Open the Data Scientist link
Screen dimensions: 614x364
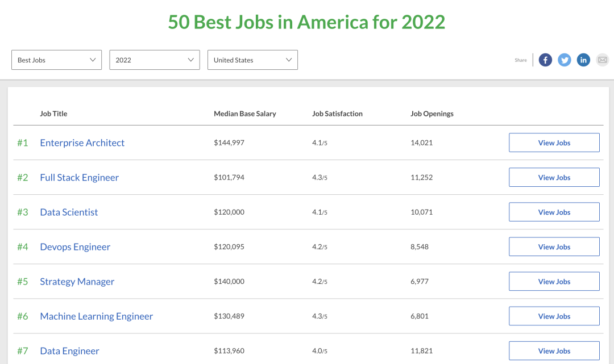69,212
